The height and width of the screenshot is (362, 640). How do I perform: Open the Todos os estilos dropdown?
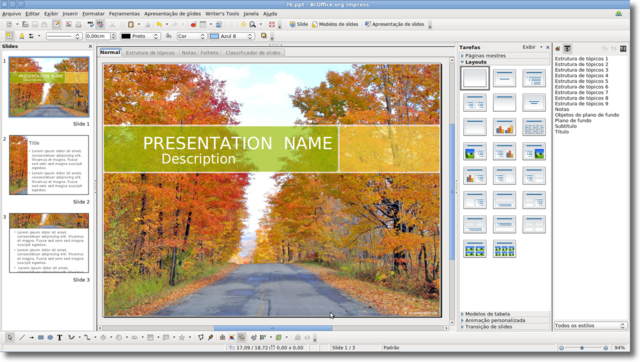(x=590, y=325)
